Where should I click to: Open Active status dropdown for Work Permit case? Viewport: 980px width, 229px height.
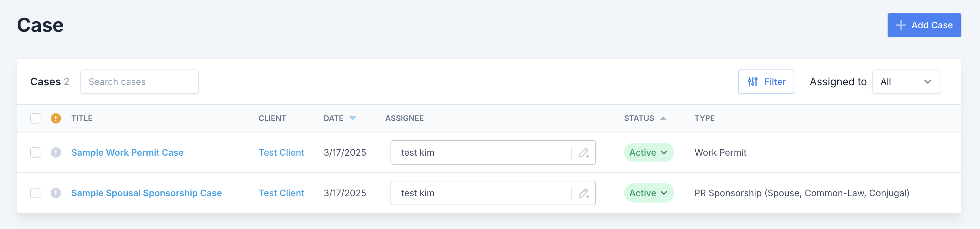tap(649, 152)
